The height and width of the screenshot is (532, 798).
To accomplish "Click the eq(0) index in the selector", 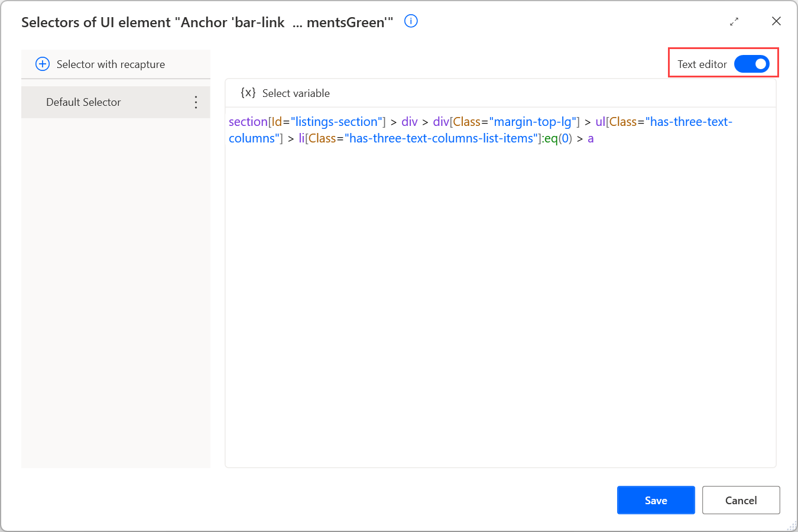I will point(558,138).
